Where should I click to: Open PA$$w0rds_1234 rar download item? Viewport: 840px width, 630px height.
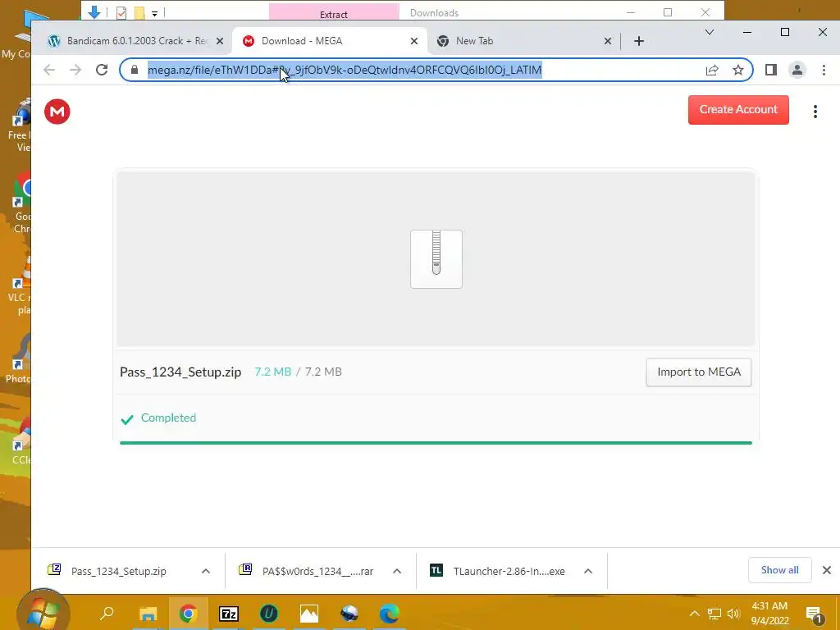tap(317, 571)
